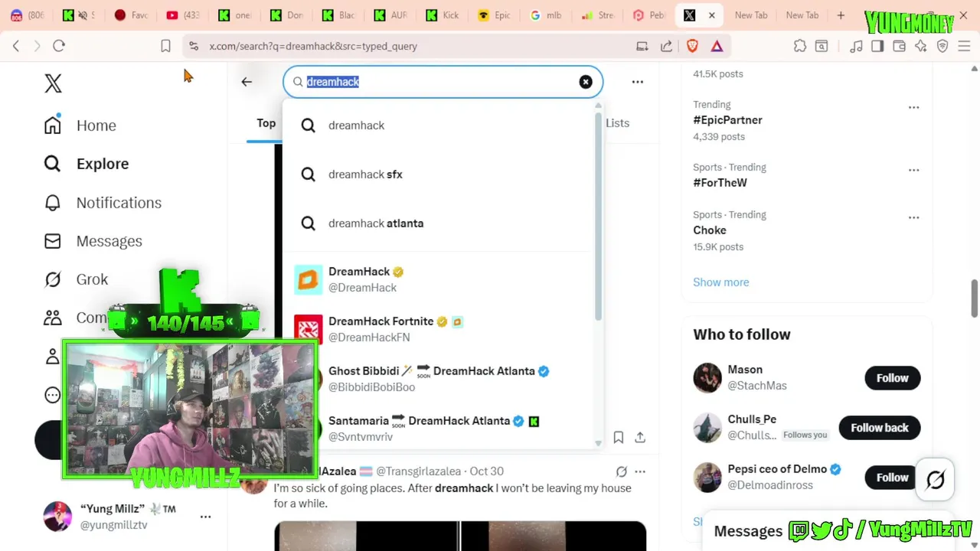Open more options for #EpicPartner trend
The width and height of the screenshot is (980, 551).
tap(913, 108)
